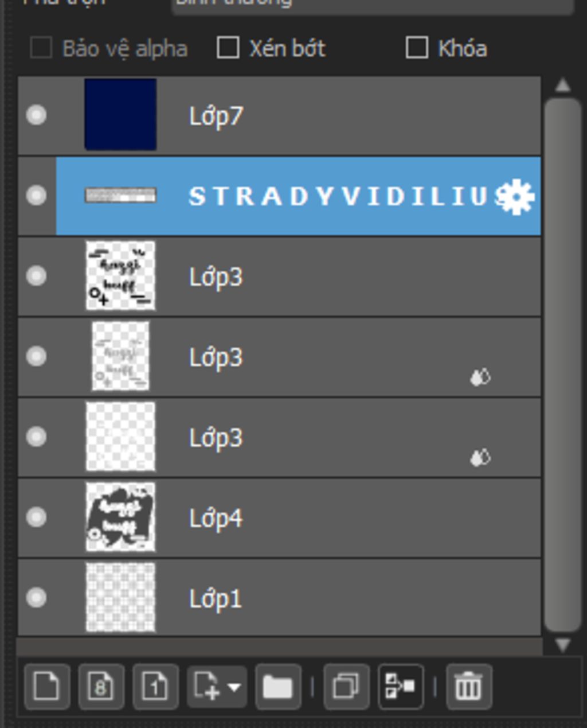Toggle visibility of the Lớp4 layer

(37, 517)
